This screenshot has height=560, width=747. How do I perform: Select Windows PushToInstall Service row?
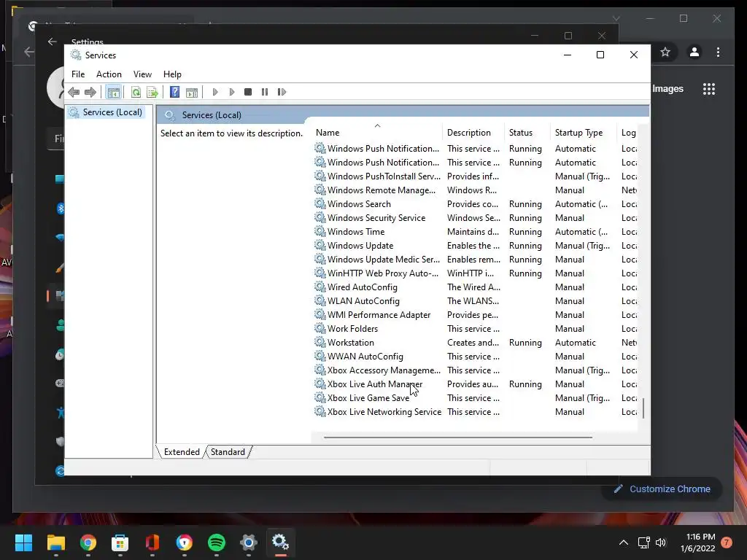coord(475,176)
